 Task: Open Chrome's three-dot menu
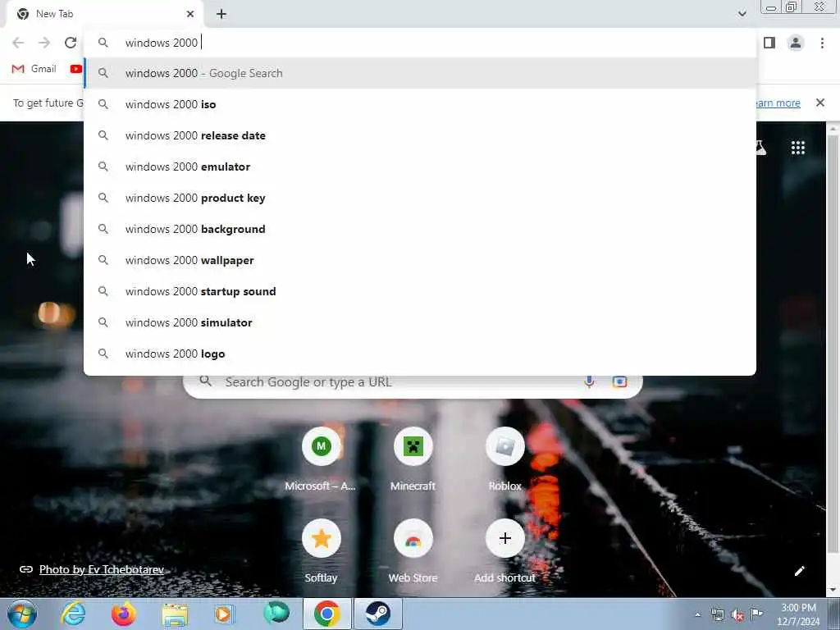(822, 43)
